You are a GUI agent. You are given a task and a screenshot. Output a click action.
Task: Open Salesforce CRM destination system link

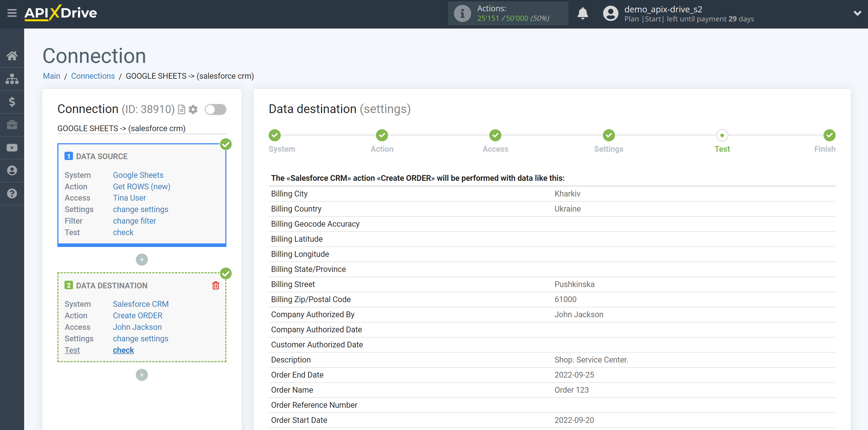tap(141, 304)
